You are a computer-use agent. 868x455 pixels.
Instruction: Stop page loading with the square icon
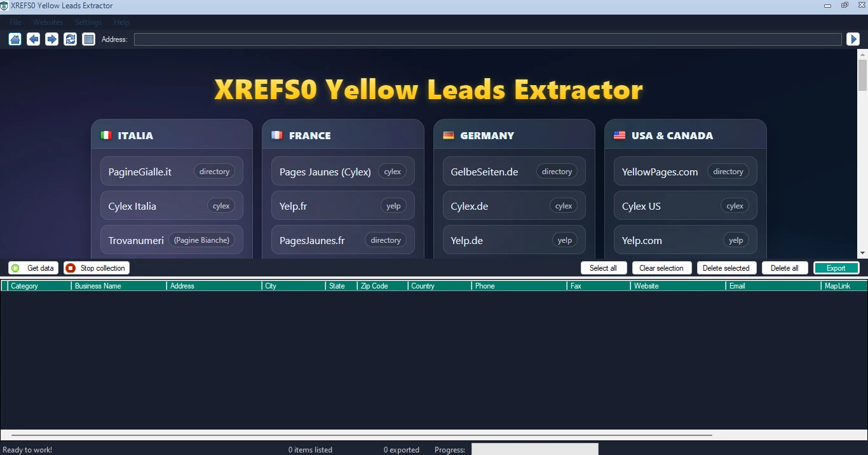[89, 39]
